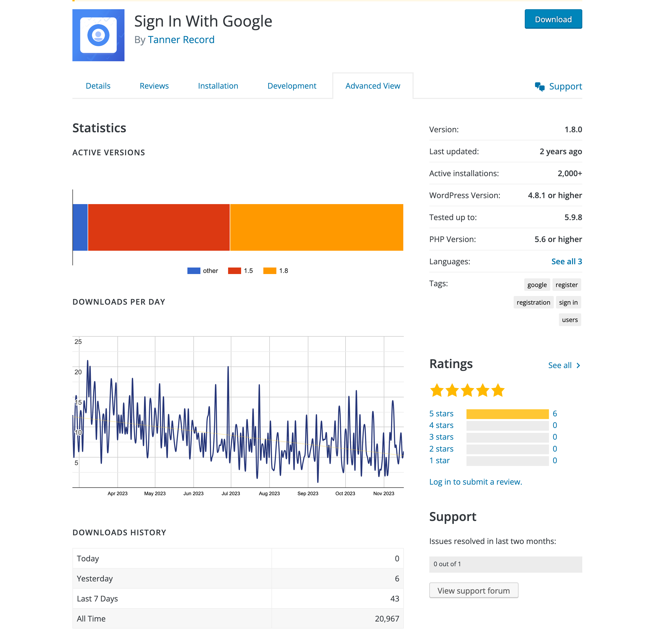
Task: Click the chevron arrow beside See all
Action: point(578,365)
